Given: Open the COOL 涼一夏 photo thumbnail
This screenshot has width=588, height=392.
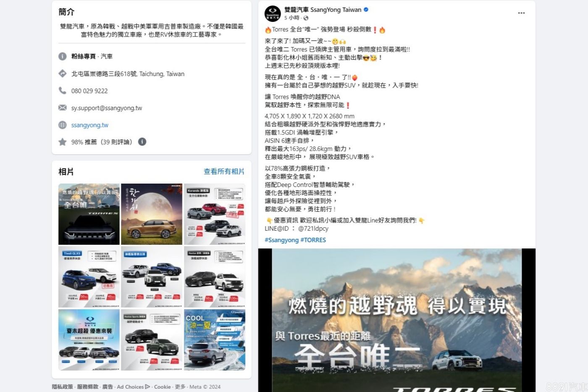Looking at the screenshot, I should [215, 340].
